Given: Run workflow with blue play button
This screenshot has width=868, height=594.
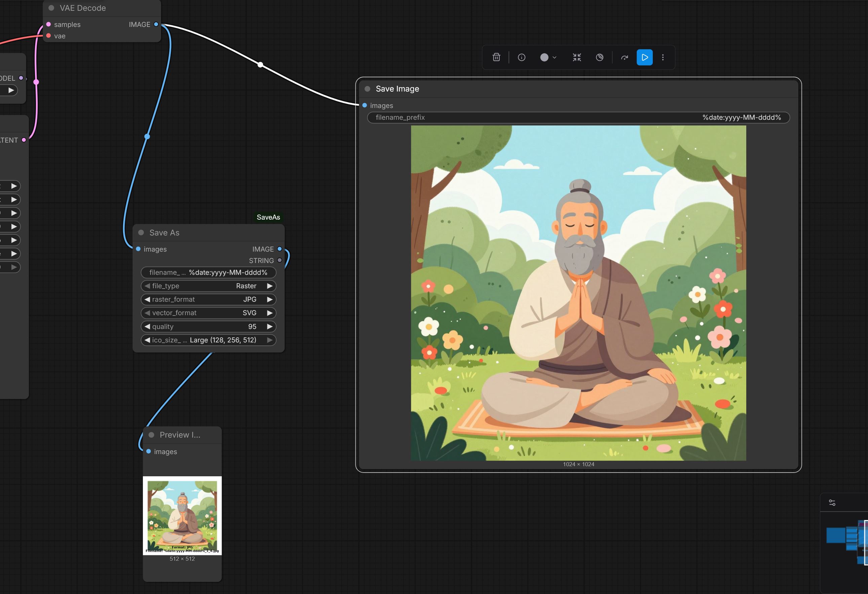Looking at the screenshot, I should coord(644,57).
